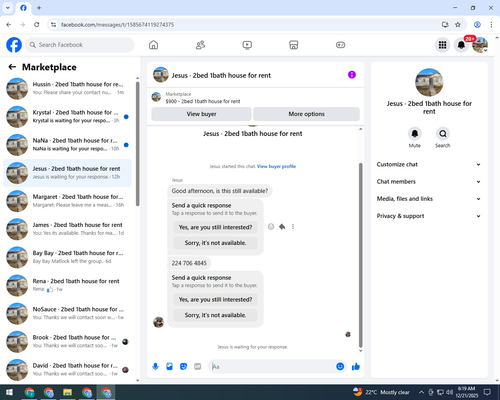The height and width of the screenshot is (400, 500).
Task: Open Krystal conversation in list
Action: [67, 117]
